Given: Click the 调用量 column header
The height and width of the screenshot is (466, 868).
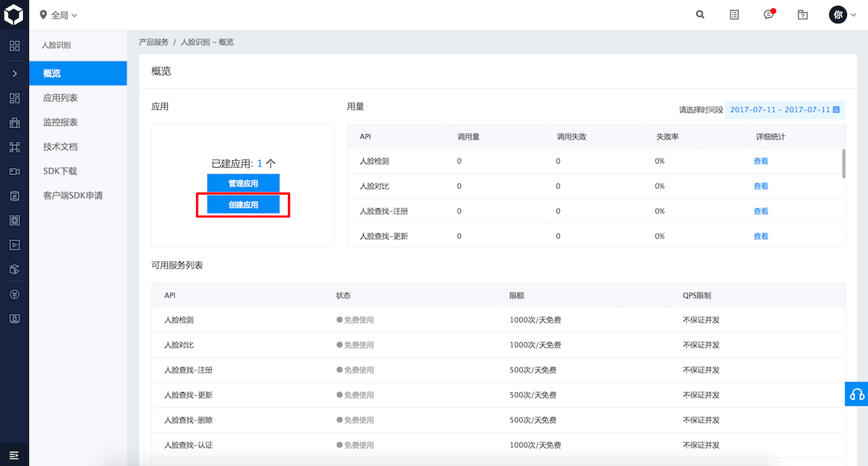Looking at the screenshot, I should (x=469, y=137).
